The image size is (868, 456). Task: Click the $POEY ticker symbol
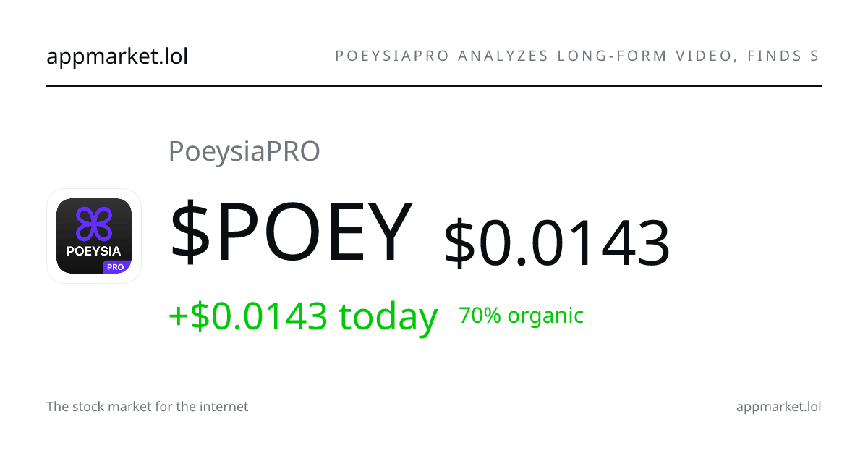291,232
